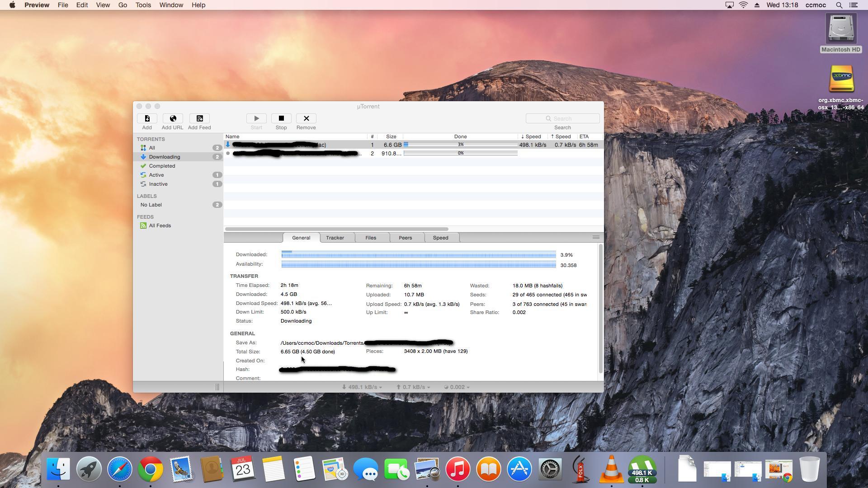The width and height of the screenshot is (868, 488).
Task: Switch to the Tracker tab
Action: pyautogui.click(x=335, y=238)
